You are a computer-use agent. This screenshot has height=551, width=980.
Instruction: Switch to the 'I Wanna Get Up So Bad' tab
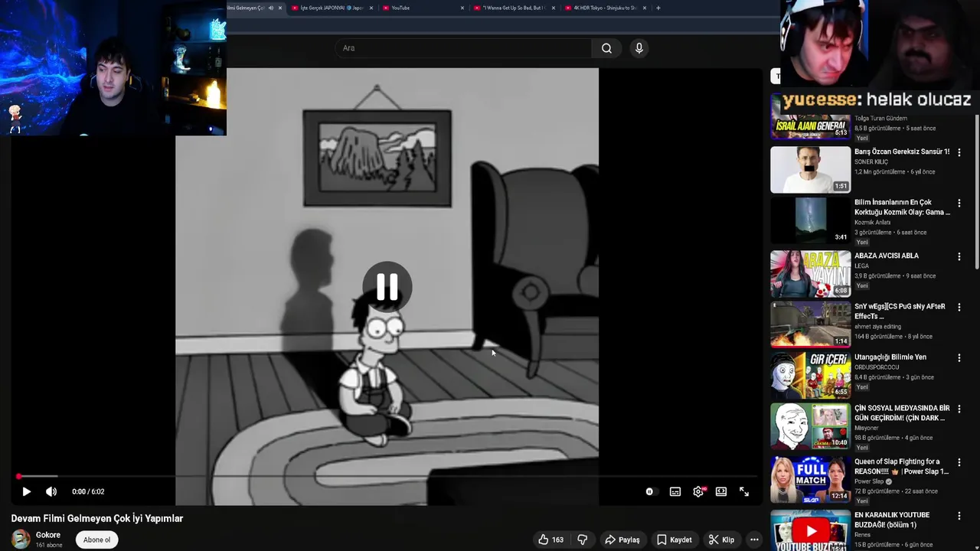tap(513, 8)
